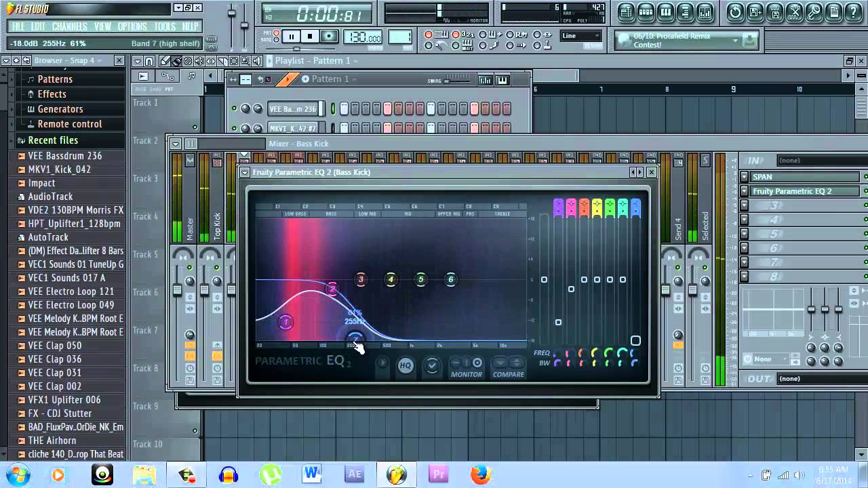Click the news panel download icon
Viewport: 868px width, 488px height.
point(749,40)
